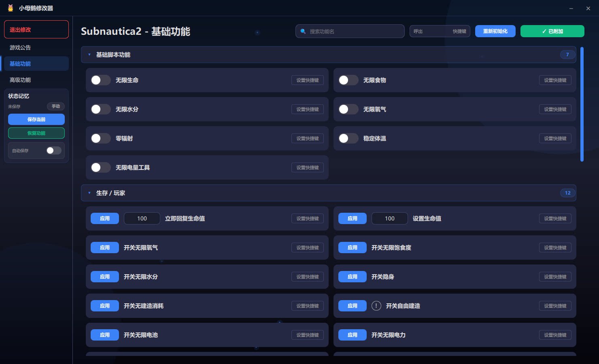This screenshot has width=599, height=364.
Task: Click the search magnifier icon
Action: pos(303,31)
